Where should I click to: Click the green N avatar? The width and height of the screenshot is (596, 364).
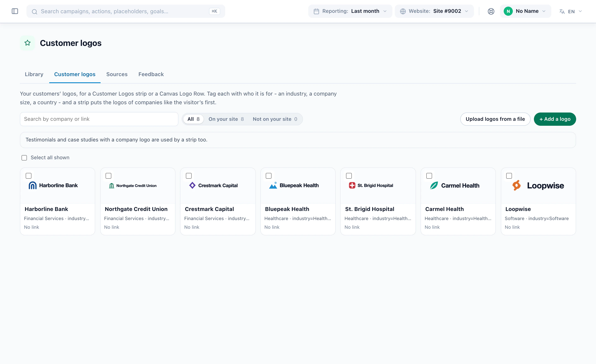[508, 11]
